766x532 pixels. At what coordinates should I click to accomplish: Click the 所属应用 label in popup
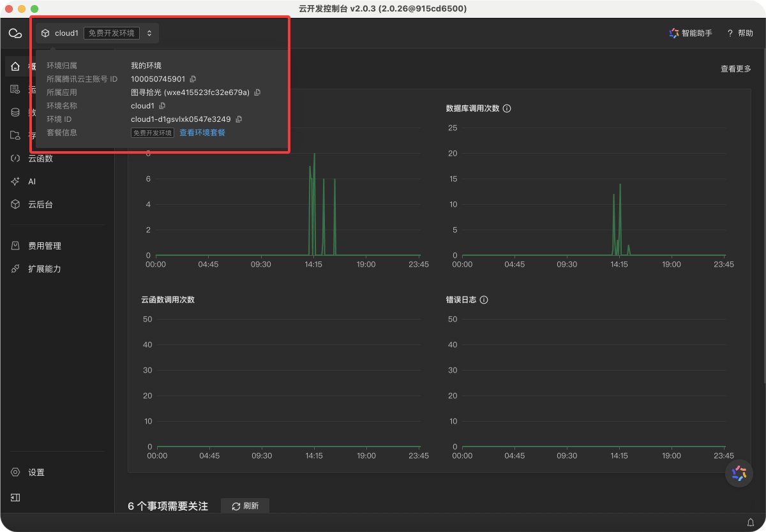click(62, 92)
